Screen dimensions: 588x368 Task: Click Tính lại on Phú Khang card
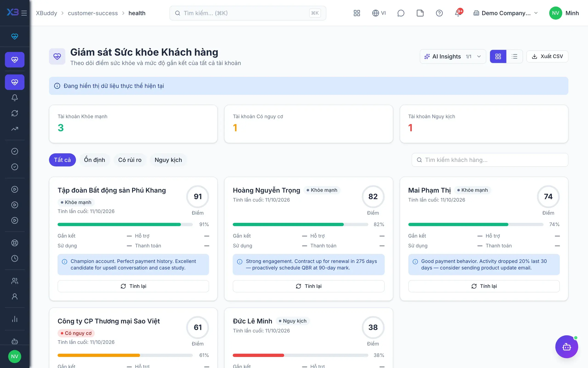pos(133,286)
